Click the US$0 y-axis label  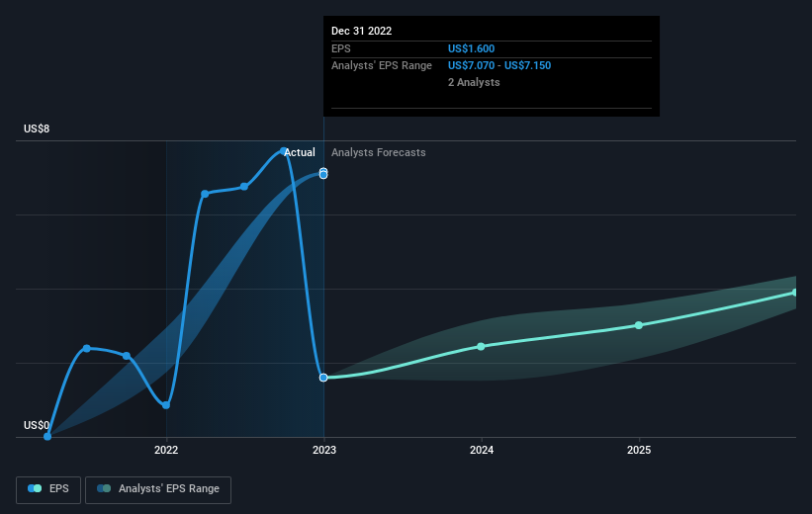pyautogui.click(x=37, y=425)
